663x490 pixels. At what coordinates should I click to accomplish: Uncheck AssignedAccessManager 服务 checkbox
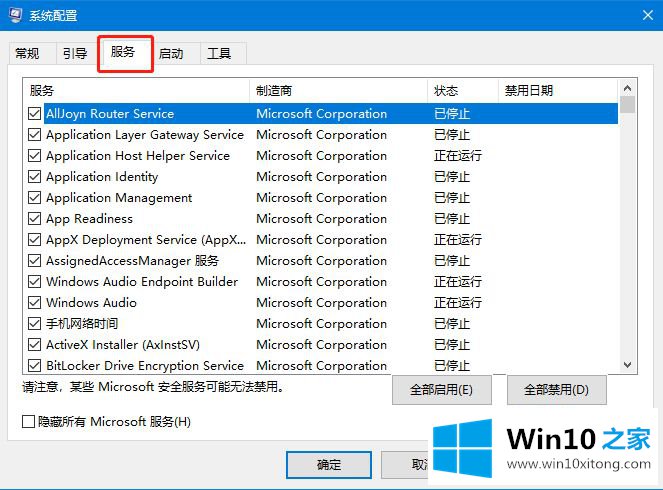[x=34, y=260]
